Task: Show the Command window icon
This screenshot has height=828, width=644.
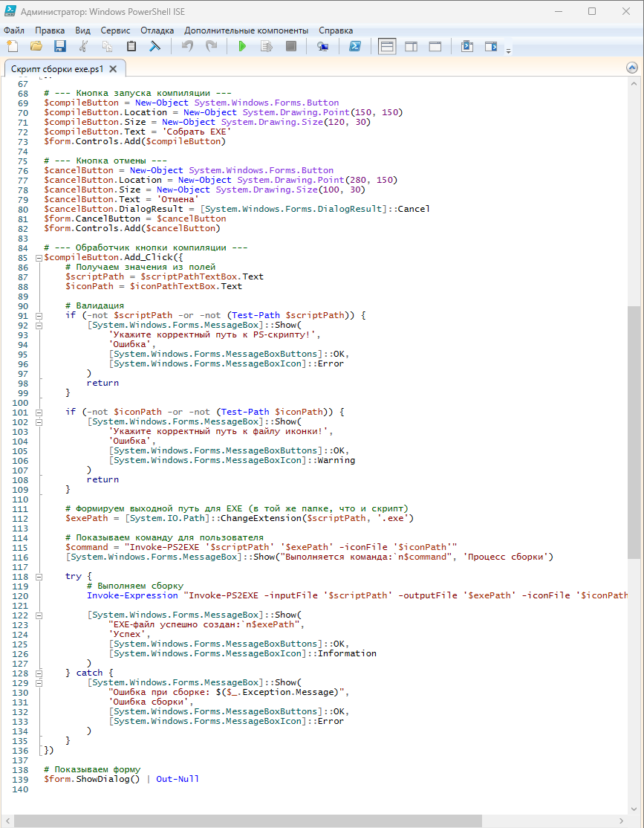Action: pos(466,47)
